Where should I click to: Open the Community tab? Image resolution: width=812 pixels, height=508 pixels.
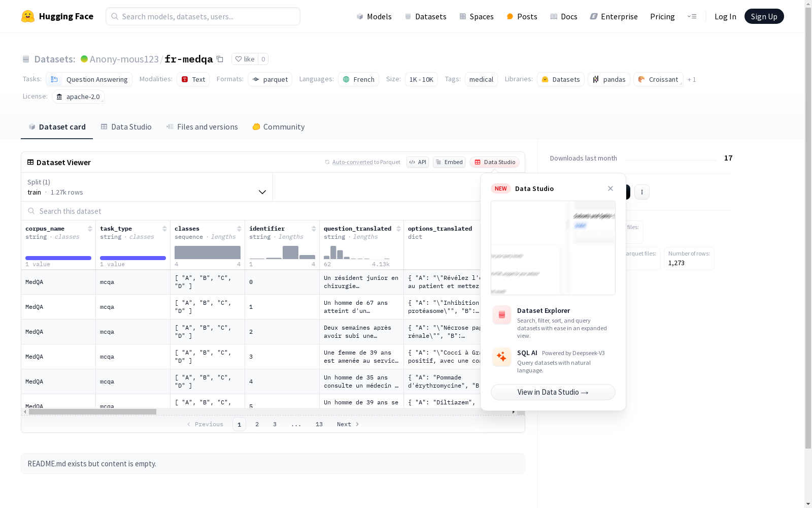click(x=279, y=127)
